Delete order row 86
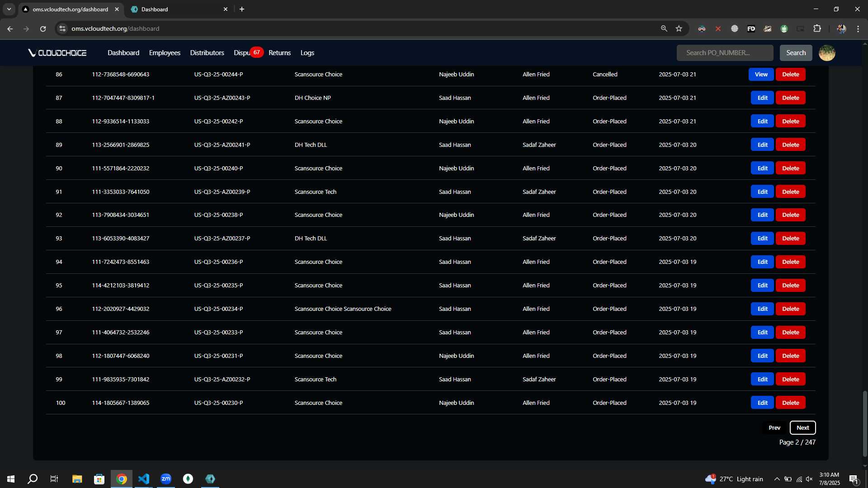The height and width of the screenshot is (488, 868). [x=790, y=74]
